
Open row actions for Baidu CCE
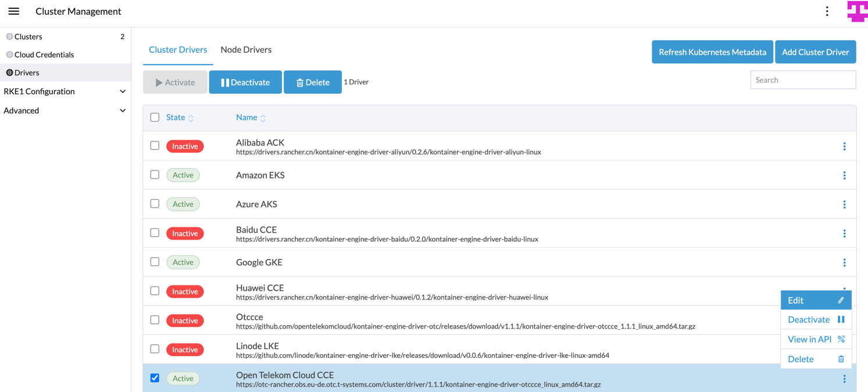click(844, 234)
